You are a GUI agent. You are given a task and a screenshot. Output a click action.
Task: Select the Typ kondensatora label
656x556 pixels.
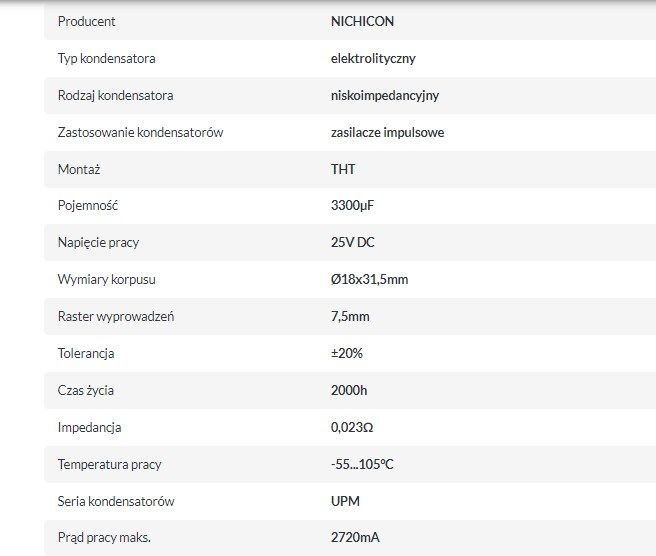107,59
